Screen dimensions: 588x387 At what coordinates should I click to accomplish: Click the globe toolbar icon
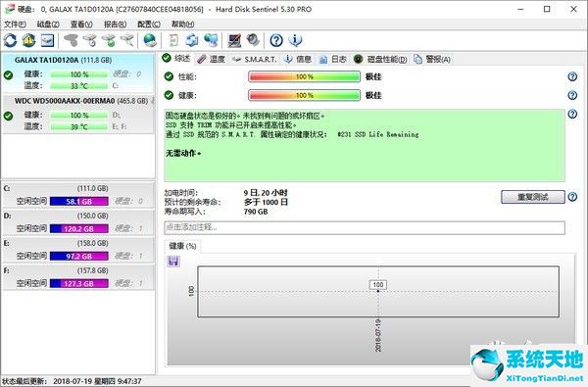(x=150, y=40)
